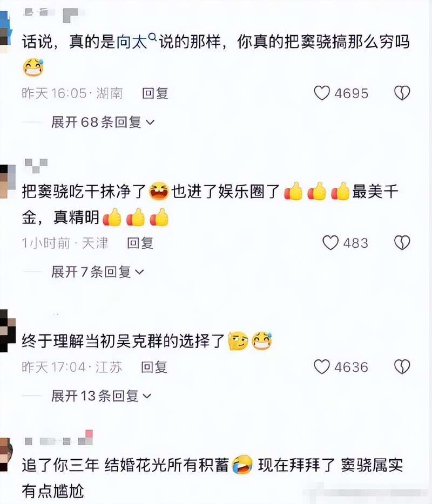Select the comment text 终于理解当初吴克群的选择了
Image resolution: width=432 pixels, height=504 pixels.
point(123,341)
